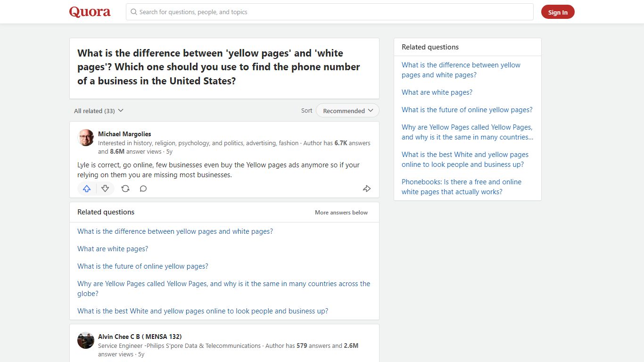Expand the All related (33) filter
644x362 pixels.
click(99, 111)
